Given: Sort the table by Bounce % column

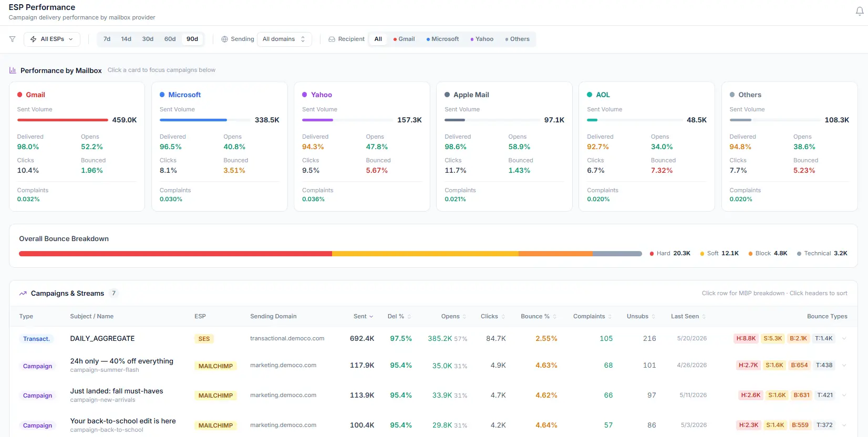Looking at the screenshot, I should point(539,316).
